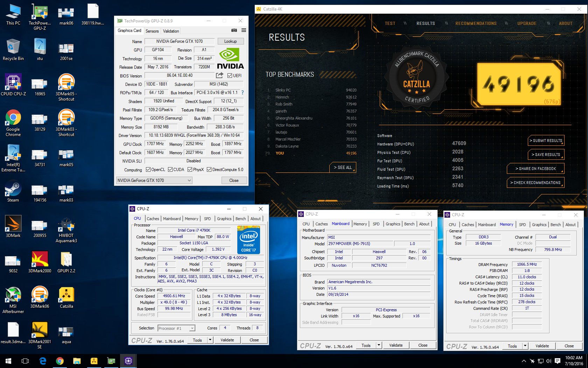Click GPU-Z screenshot camera icon
The width and height of the screenshot is (588, 368).
tap(234, 30)
